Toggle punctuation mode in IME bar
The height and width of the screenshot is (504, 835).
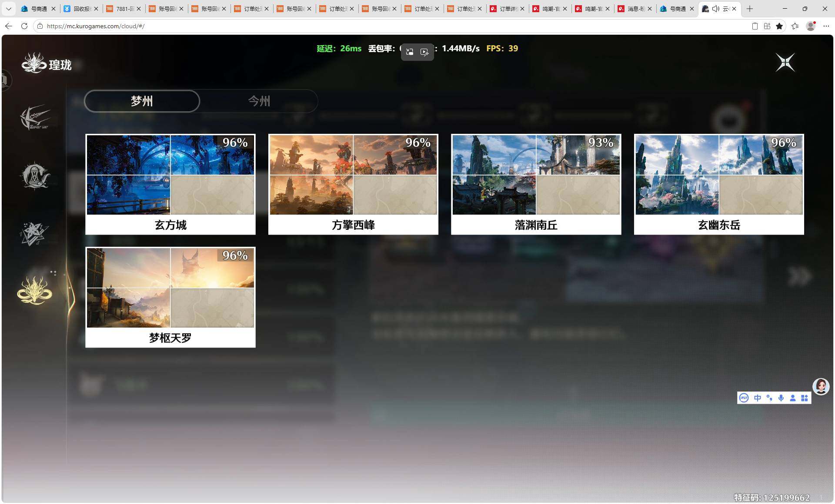[x=769, y=398]
